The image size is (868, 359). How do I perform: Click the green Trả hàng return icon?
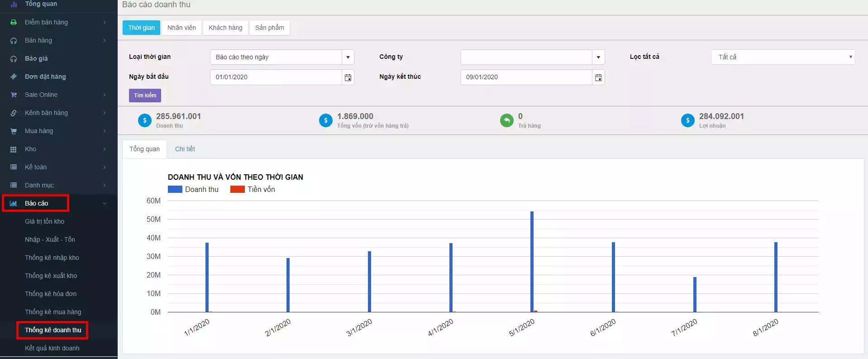point(507,120)
